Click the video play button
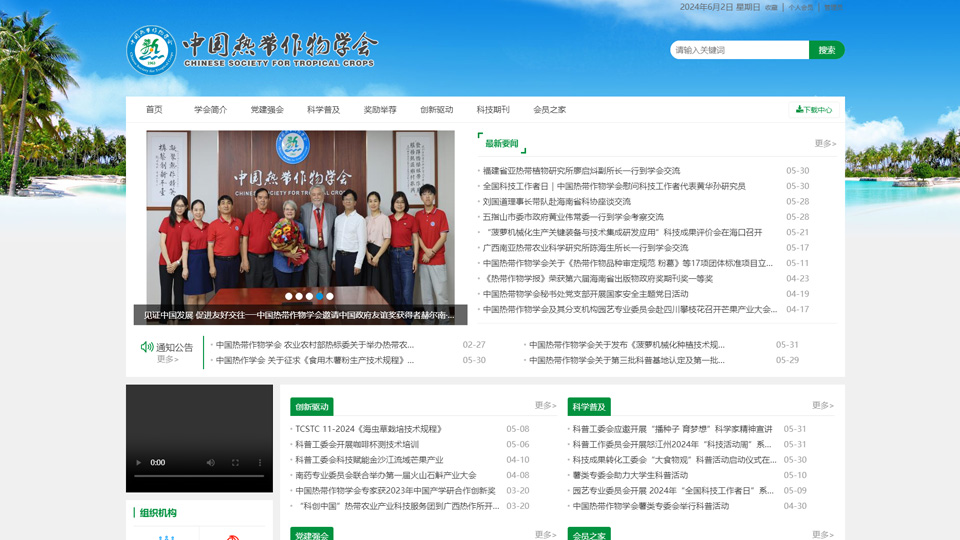960x540 pixels. click(x=138, y=463)
